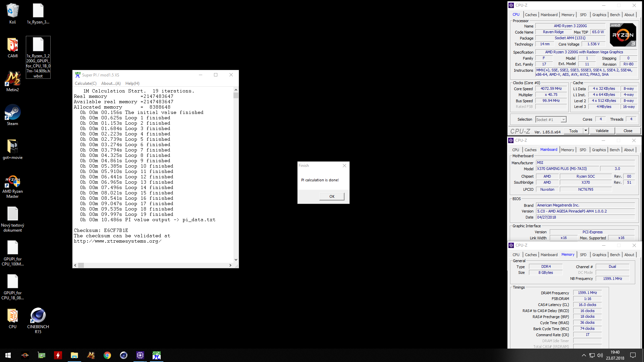Click the Close button in the CPU-Z window
This screenshot has width=644, height=362.
point(628,131)
